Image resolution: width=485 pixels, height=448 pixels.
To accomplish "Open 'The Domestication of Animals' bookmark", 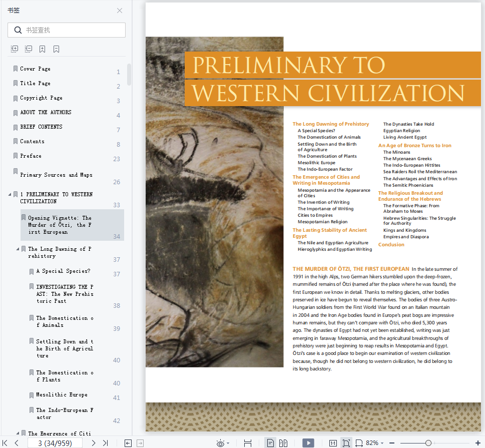I will 65,321.
